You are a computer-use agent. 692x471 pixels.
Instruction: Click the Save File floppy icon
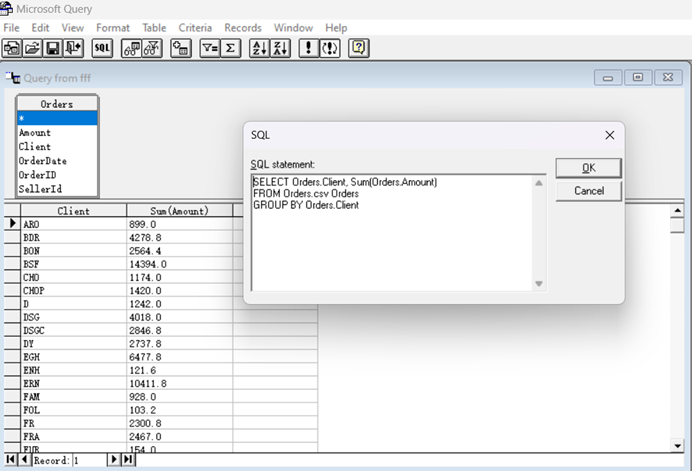[52, 48]
